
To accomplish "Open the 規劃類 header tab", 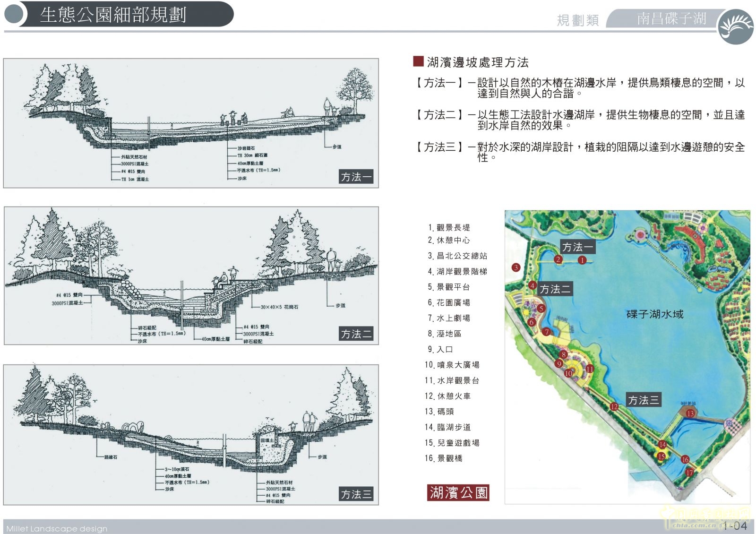I will pos(577,20).
